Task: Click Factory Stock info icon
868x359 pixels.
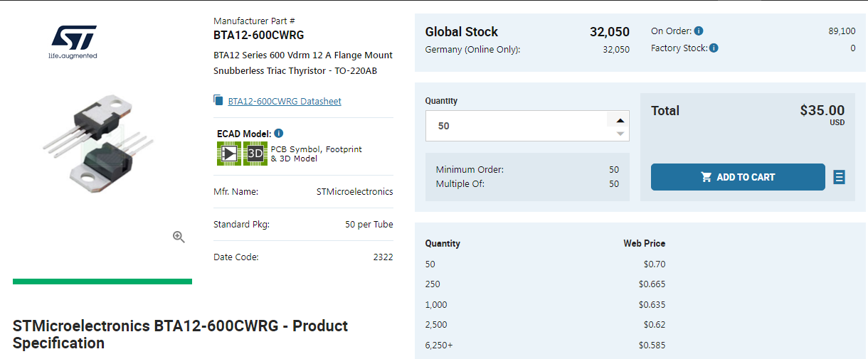Action: click(714, 48)
